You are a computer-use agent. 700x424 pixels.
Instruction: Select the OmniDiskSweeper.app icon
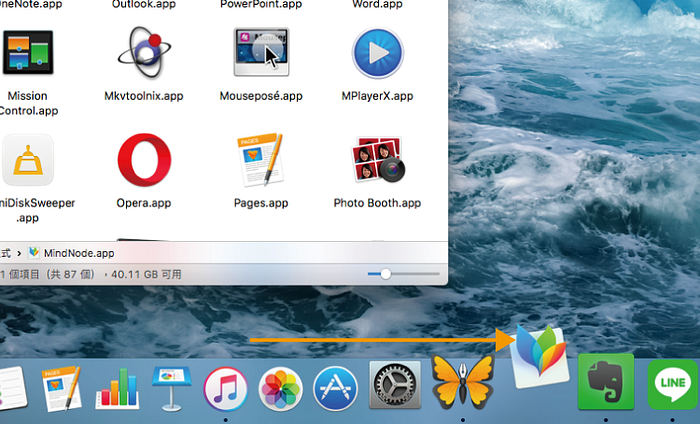pos(28,160)
